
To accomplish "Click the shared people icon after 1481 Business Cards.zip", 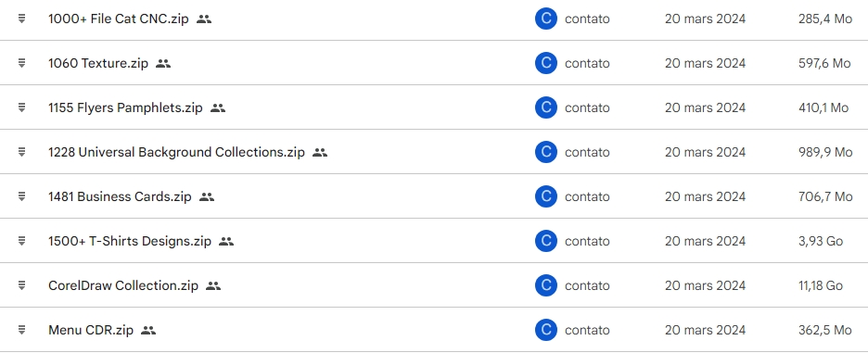I will pyautogui.click(x=207, y=196).
